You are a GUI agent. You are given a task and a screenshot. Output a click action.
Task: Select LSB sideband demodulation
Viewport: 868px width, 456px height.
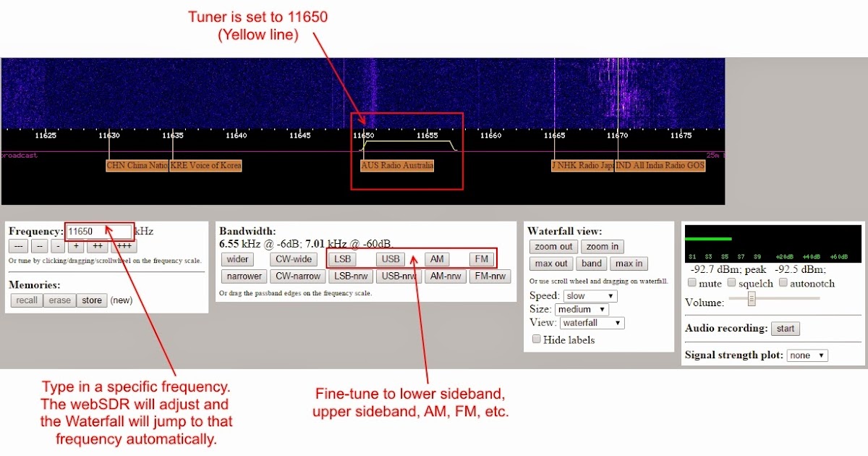342,258
